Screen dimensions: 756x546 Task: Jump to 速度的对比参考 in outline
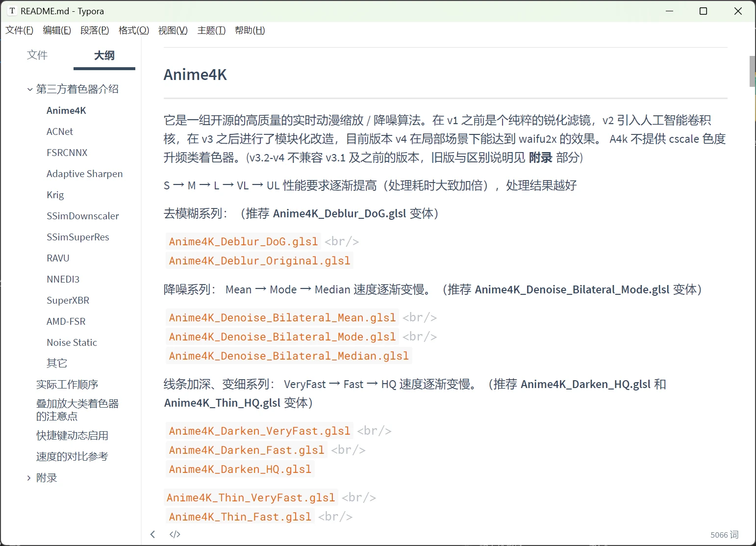click(72, 457)
